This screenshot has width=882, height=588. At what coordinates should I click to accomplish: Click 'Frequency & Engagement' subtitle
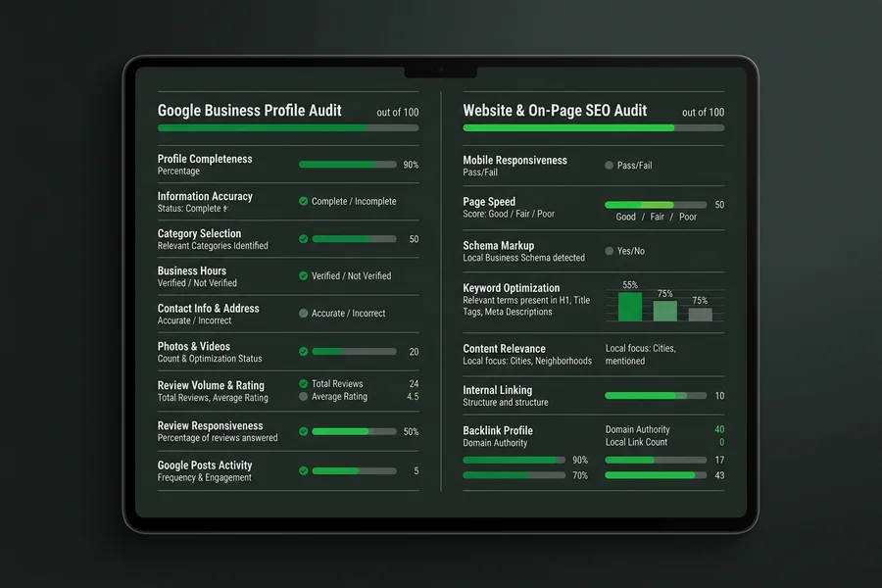point(204,477)
